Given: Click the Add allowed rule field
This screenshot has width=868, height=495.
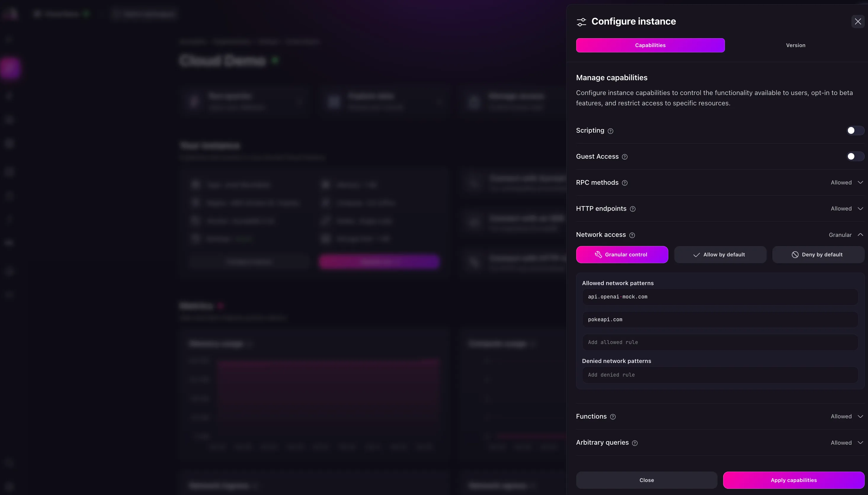Looking at the screenshot, I should (x=720, y=342).
